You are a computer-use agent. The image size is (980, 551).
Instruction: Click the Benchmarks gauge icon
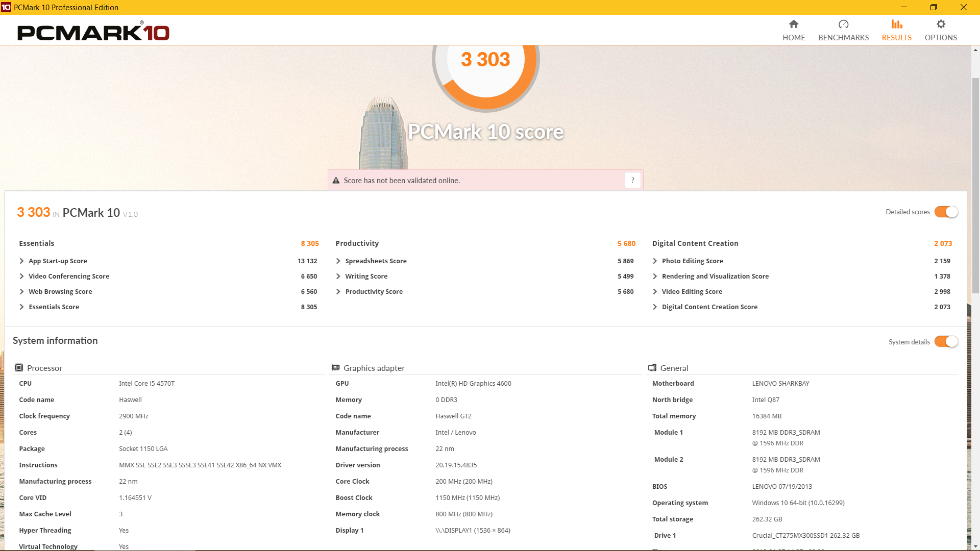tap(843, 24)
